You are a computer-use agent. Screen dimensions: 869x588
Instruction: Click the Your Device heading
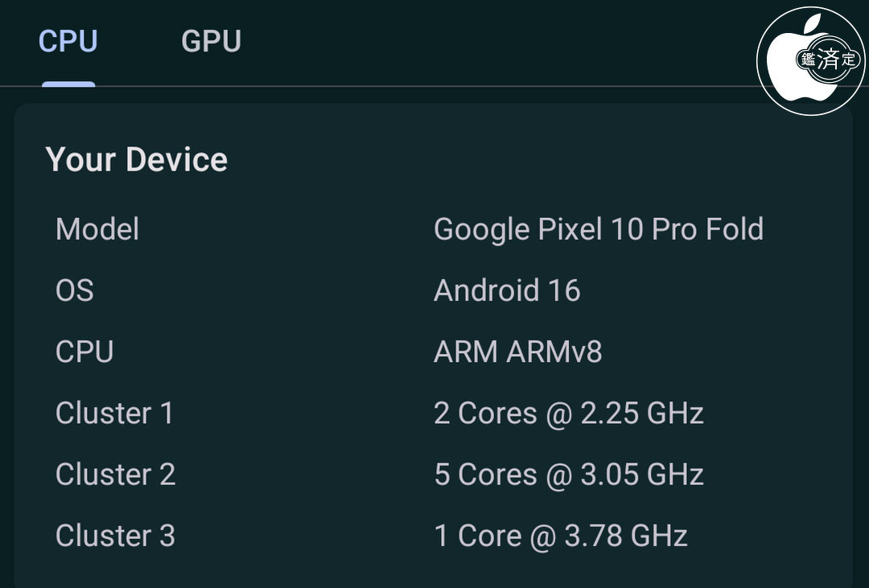pyautogui.click(x=137, y=159)
